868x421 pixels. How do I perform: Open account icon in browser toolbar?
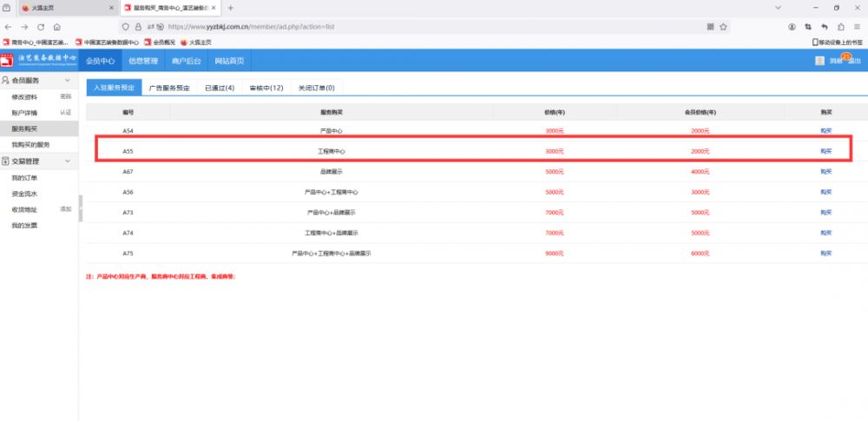(x=792, y=27)
